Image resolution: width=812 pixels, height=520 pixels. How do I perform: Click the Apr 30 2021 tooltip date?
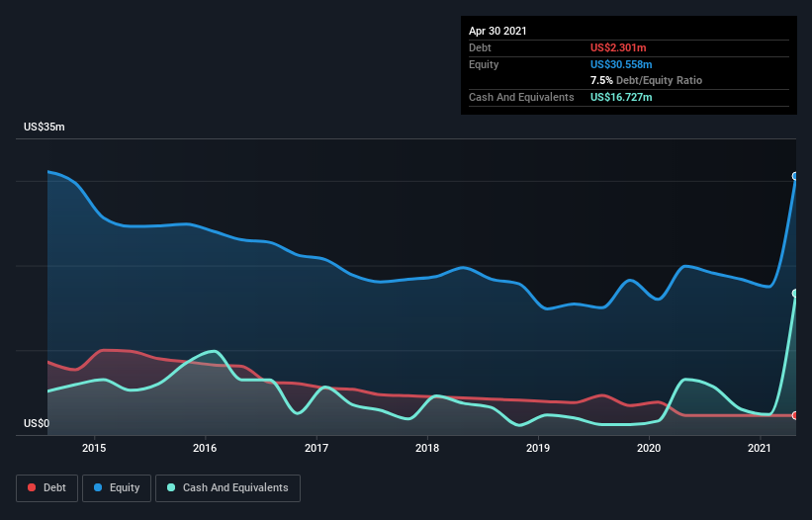pos(497,31)
